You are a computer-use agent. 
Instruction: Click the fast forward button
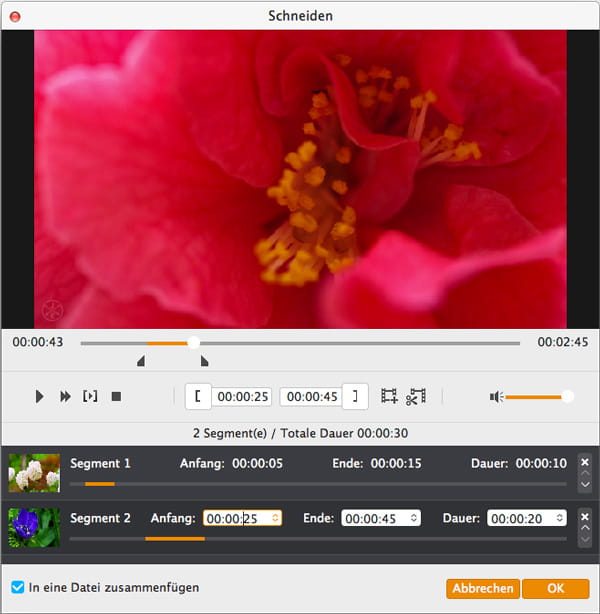click(65, 397)
